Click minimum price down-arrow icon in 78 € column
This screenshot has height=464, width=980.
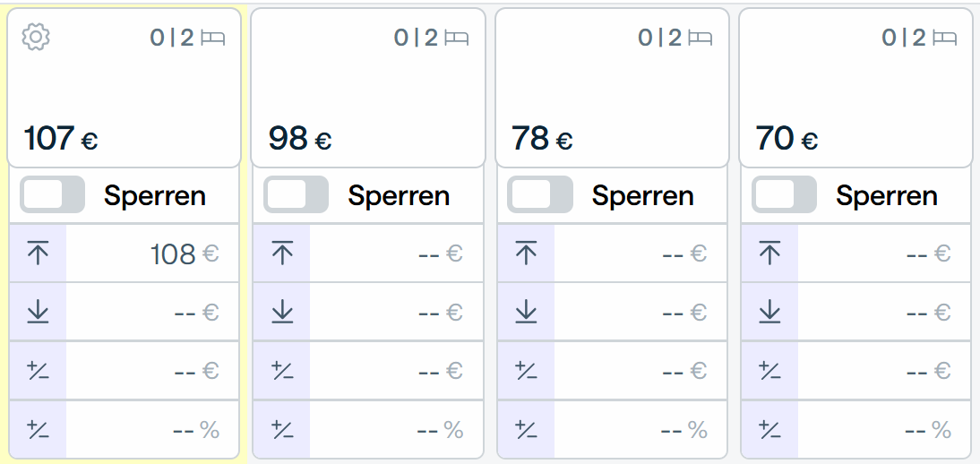(x=526, y=312)
